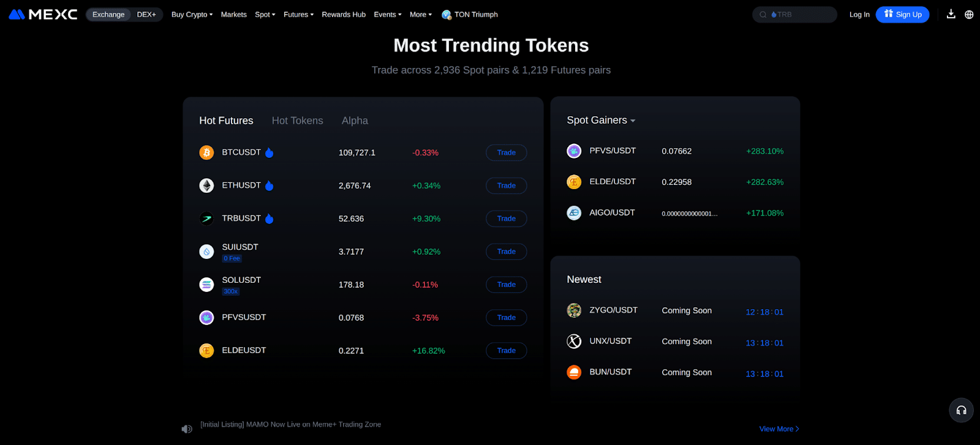Image resolution: width=980 pixels, height=445 pixels.
Task: Click the MEXC logo
Action: [x=43, y=14]
